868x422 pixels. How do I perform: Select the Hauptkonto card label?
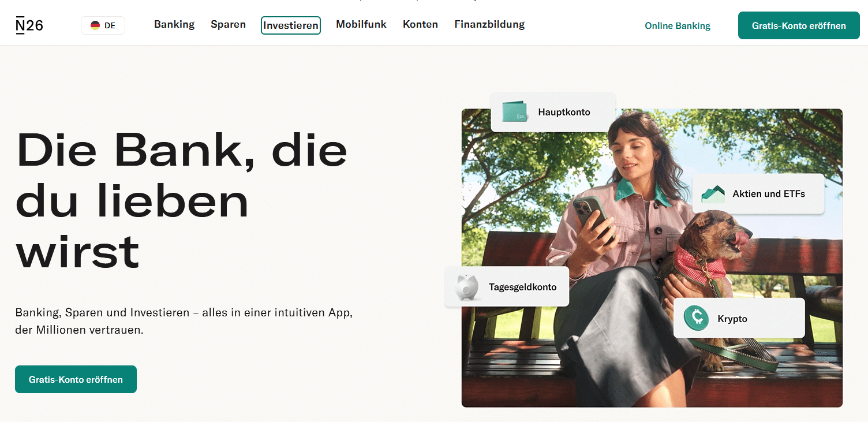tap(564, 112)
